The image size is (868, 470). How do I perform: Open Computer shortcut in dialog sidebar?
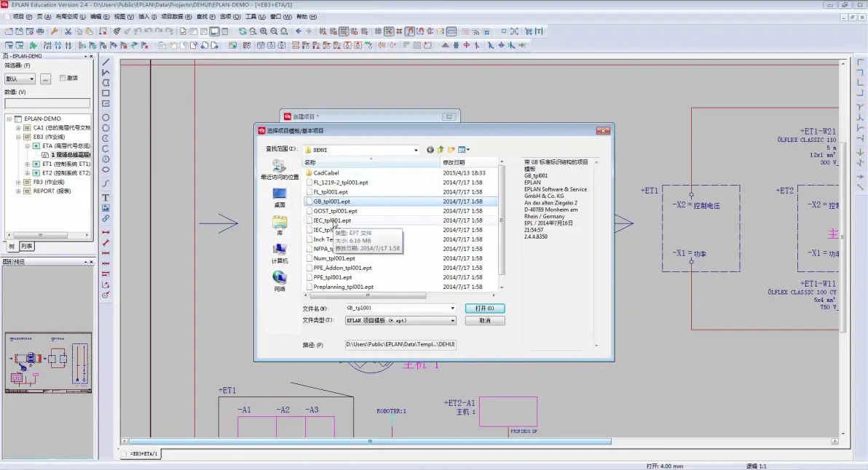tap(280, 254)
